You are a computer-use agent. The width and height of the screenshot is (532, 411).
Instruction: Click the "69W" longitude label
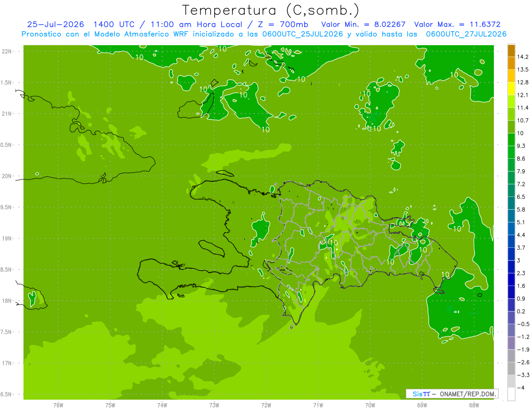[x=422, y=405]
